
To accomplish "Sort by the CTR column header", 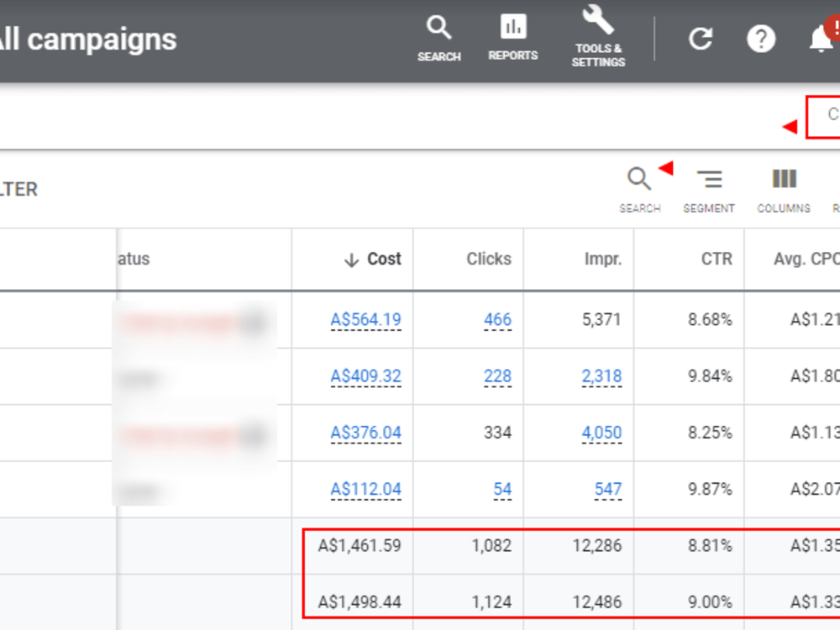I will (717, 260).
